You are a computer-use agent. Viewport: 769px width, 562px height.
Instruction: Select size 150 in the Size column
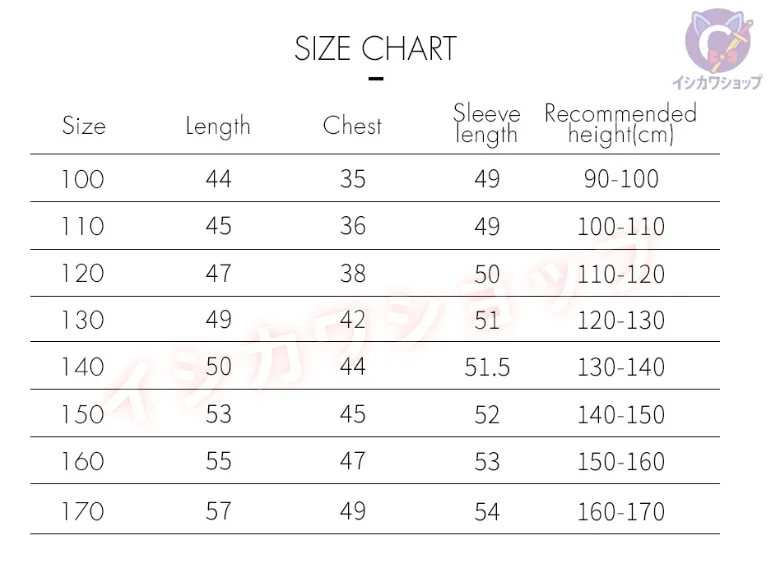coord(82,414)
